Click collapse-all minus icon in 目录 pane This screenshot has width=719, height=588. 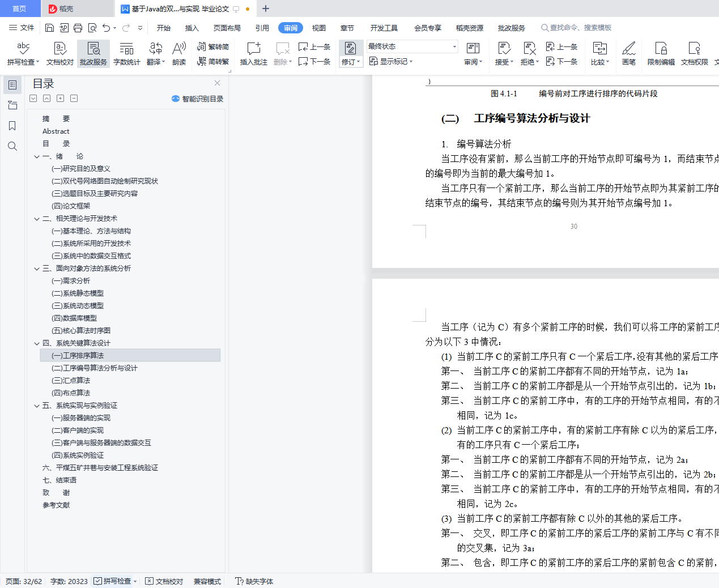click(x=74, y=99)
